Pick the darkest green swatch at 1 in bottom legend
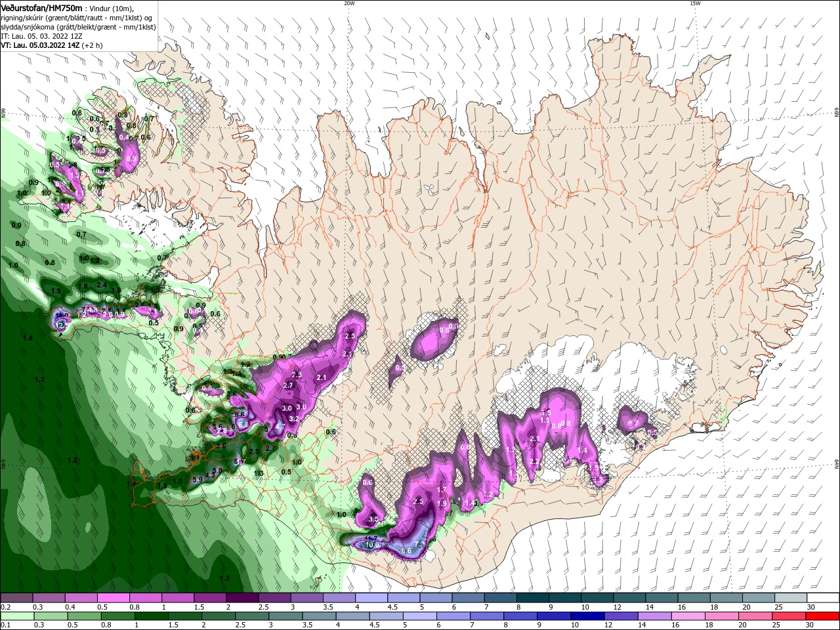Viewport: 840px width, 630px height. tap(151, 616)
